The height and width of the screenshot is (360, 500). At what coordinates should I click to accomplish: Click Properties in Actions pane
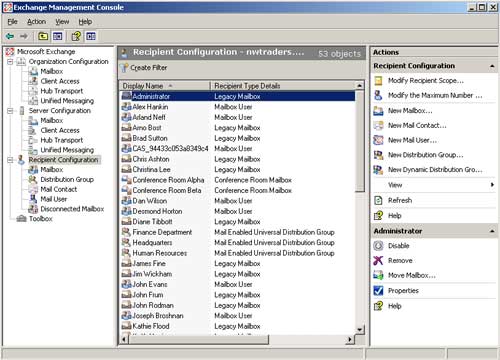(x=403, y=291)
